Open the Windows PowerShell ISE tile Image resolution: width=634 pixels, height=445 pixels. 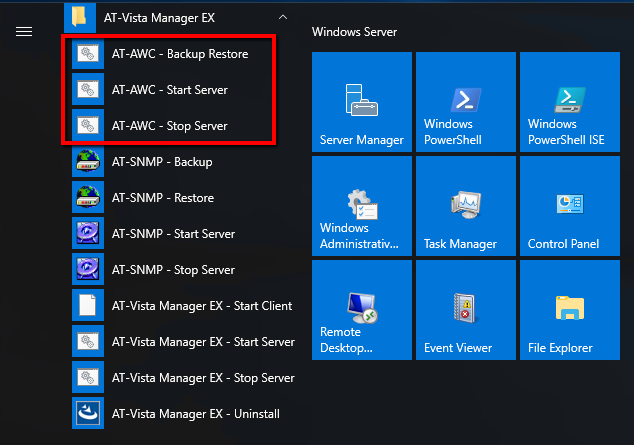point(569,103)
